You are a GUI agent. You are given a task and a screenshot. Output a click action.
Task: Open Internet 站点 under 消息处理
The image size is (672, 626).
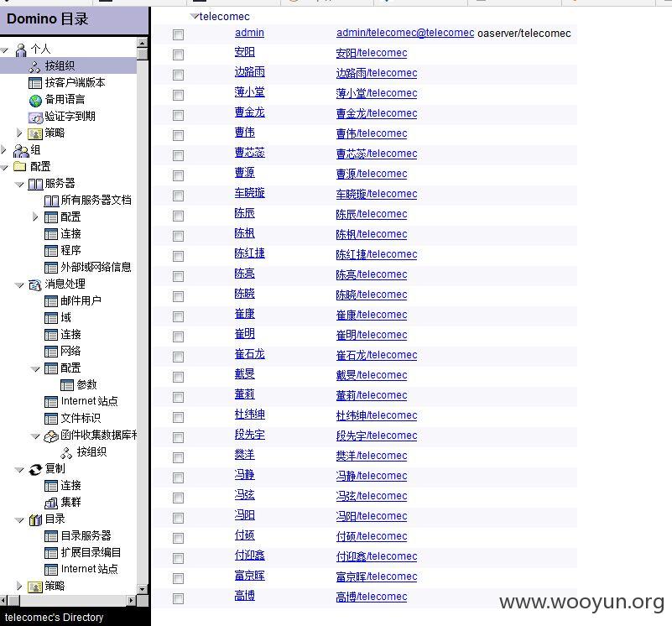[89, 401]
